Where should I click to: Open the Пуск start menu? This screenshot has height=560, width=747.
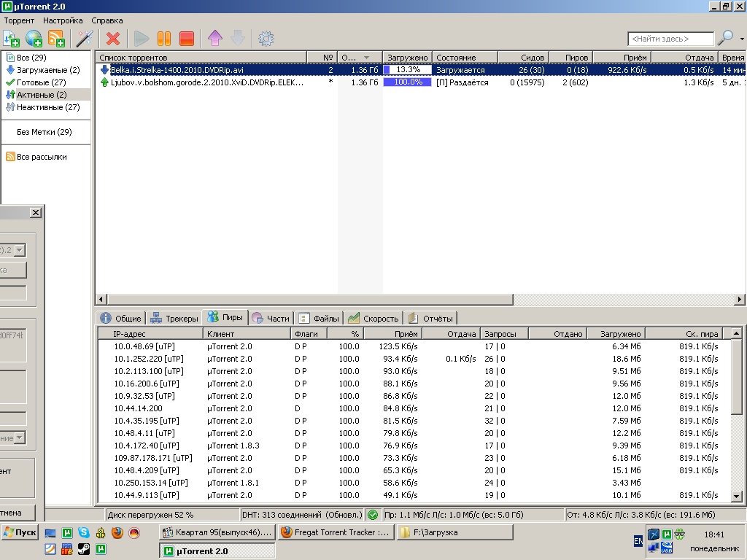click(20, 532)
